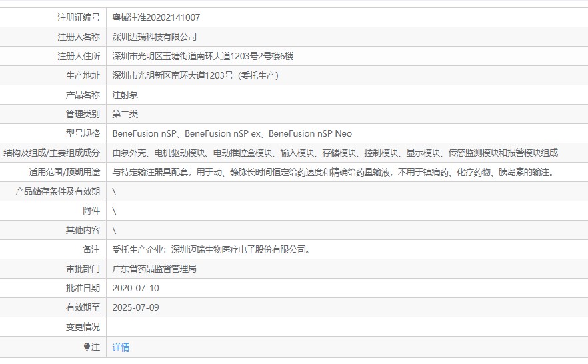Image resolution: width=588 pixels, height=364 pixels.
Task: Select production address 深圳市光明新区南环大道1203号（委托生产）
Action: coord(195,76)
